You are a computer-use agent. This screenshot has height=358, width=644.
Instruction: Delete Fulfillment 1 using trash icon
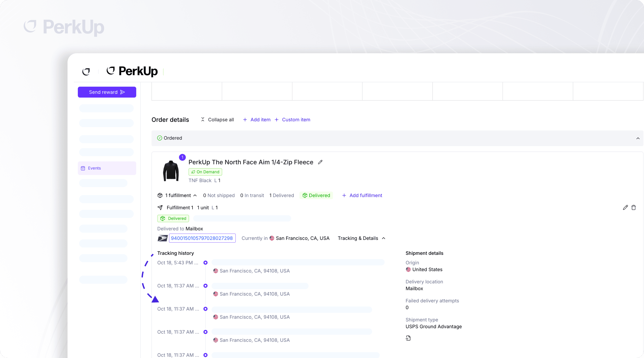click(x=633, y=207)
